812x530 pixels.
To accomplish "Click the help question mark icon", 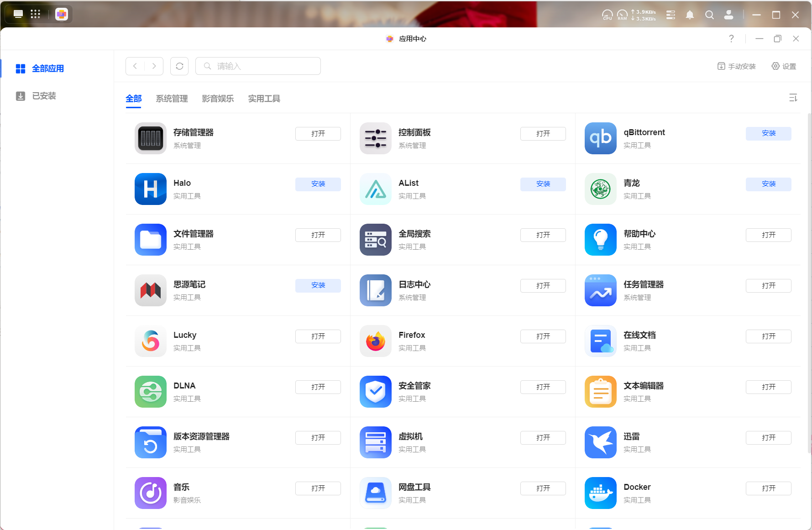I will tap(731, 39).
